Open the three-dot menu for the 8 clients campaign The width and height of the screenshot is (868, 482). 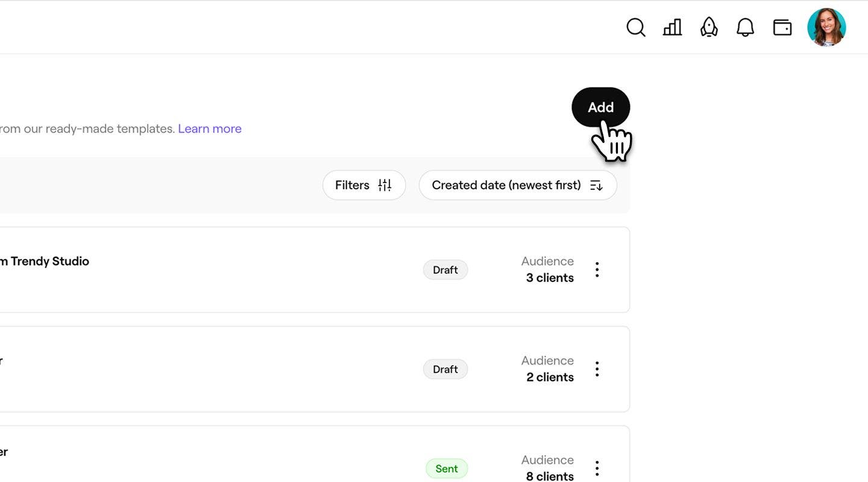point(597,468)
